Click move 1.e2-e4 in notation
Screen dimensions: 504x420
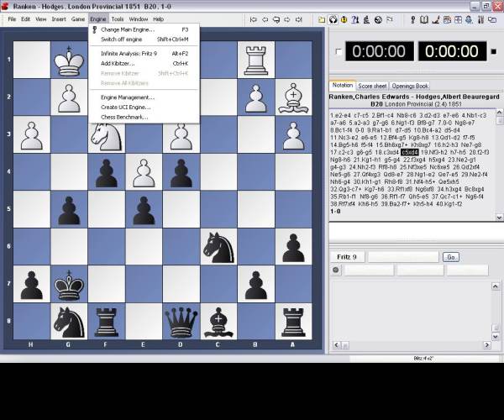pos(340,115)
